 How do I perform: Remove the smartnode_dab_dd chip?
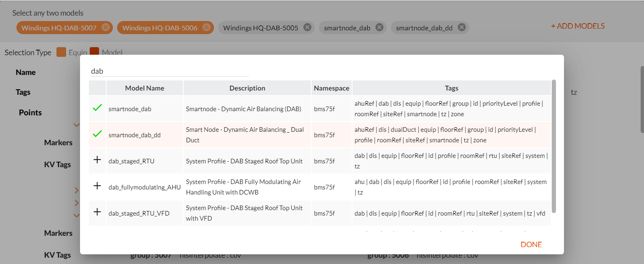[x=462, y=27]
